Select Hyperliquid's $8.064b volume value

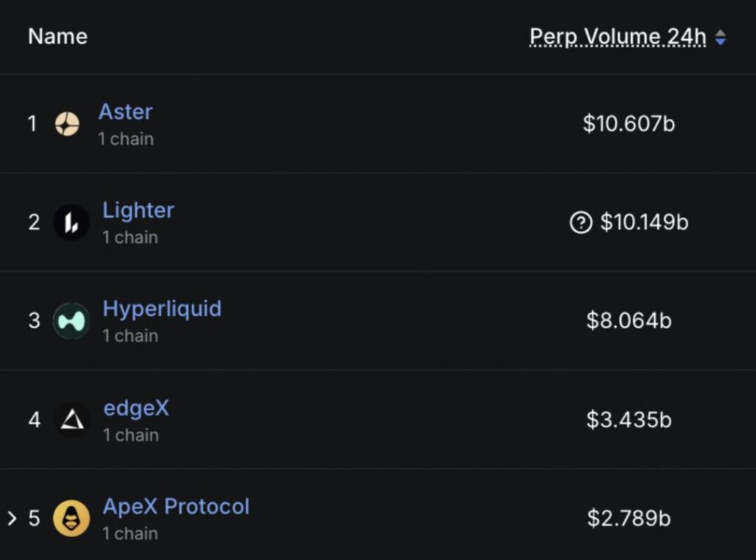[x=628, y=320]
